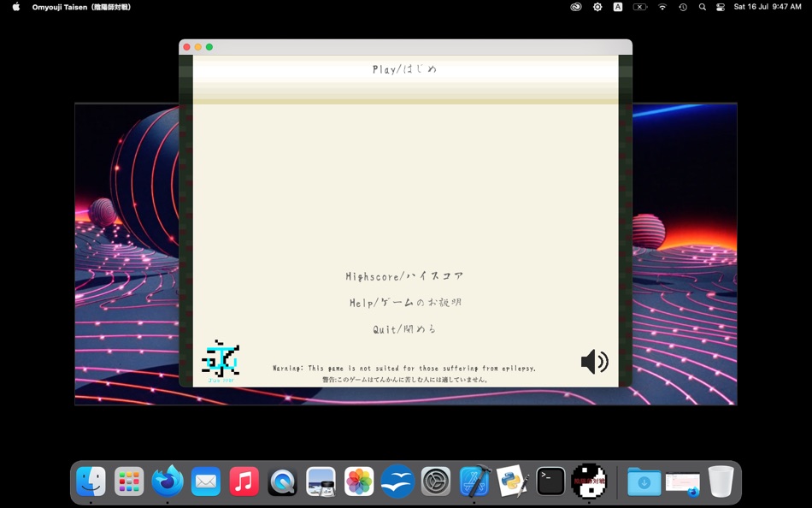Open the Time Machine menu bar icon
The height and width of the screenshot is (508, 812).
pos(683,7)
